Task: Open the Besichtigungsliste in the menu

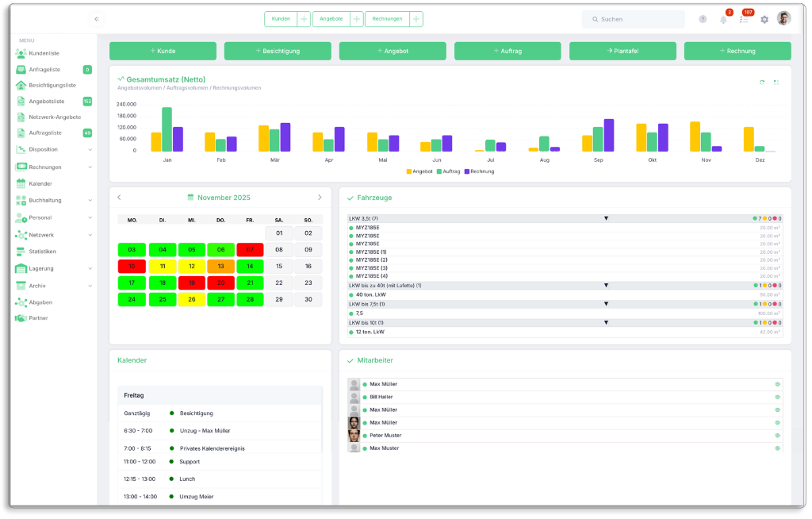Action: pyautogui.click(x=49, y=85)
